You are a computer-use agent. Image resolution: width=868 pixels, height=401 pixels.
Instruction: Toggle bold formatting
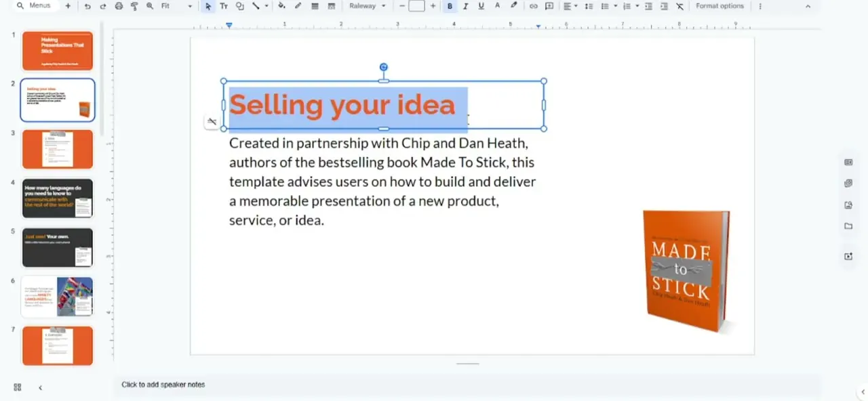click(x=450, y=6)
